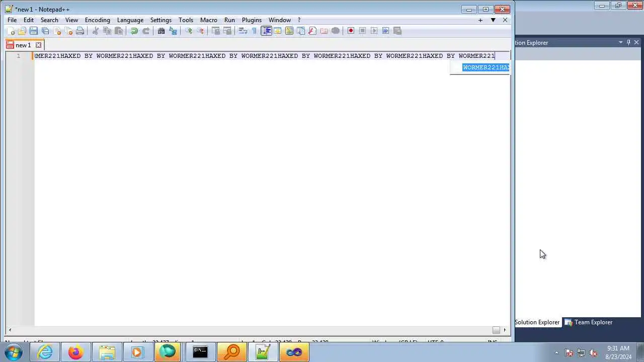644x362 pixels.
Task: Zoom in using the toolbar icon
Action: (x=189, y=31)
